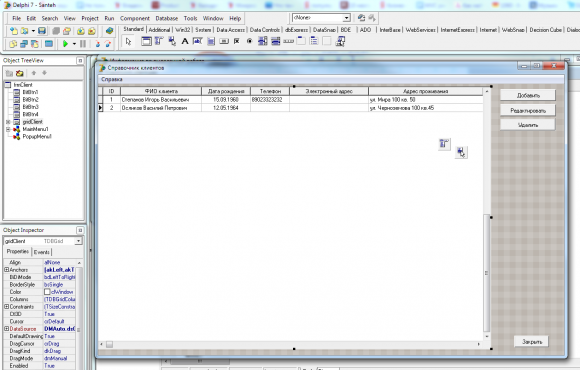
Task: Click the Pause program icon
Action: (83, 44)
